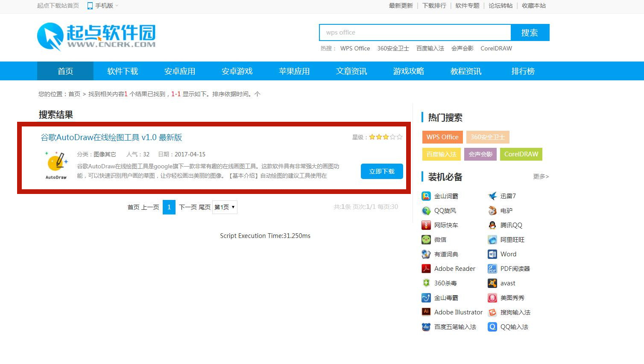Viewport: 644px width, 364px height.
Task: Switch to the 排行榜 navigation tab
Action: (x=523, y=71)
